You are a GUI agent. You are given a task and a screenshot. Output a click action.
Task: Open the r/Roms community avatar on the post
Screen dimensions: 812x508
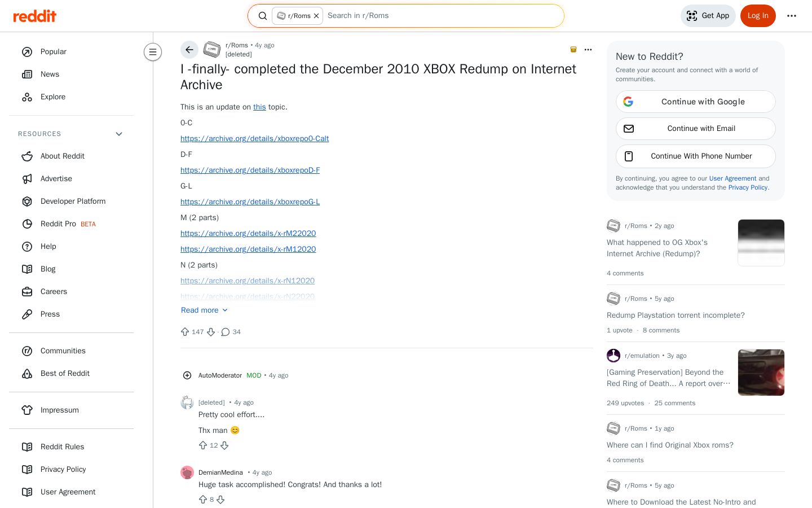pyautogui.click(x=212, y=50)
